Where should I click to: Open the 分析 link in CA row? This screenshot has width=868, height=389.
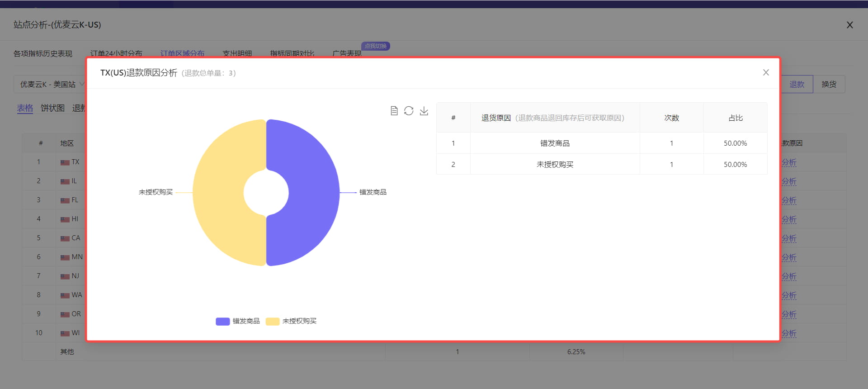pyautogui.click(x=789, y=238)
